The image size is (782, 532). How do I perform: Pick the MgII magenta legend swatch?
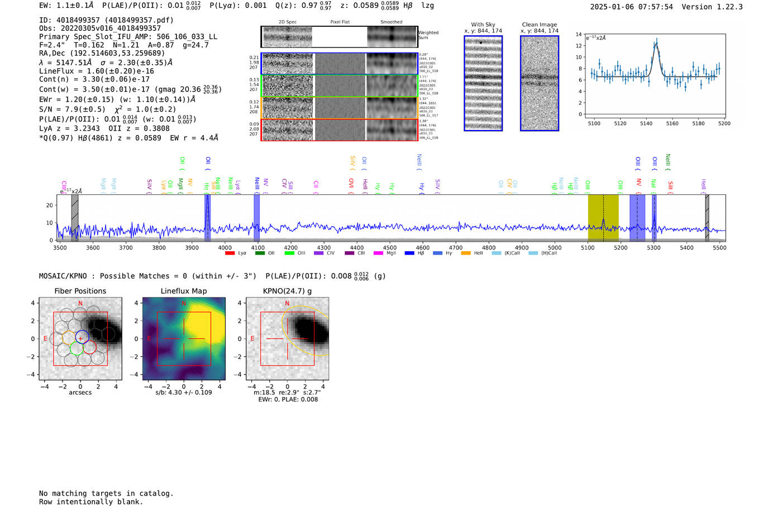(x=379, y=253)
